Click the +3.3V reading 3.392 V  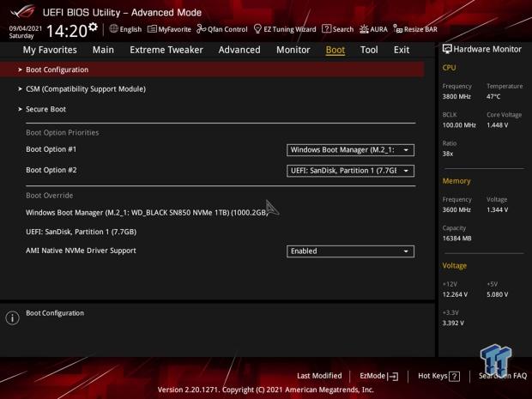(453, 323)
